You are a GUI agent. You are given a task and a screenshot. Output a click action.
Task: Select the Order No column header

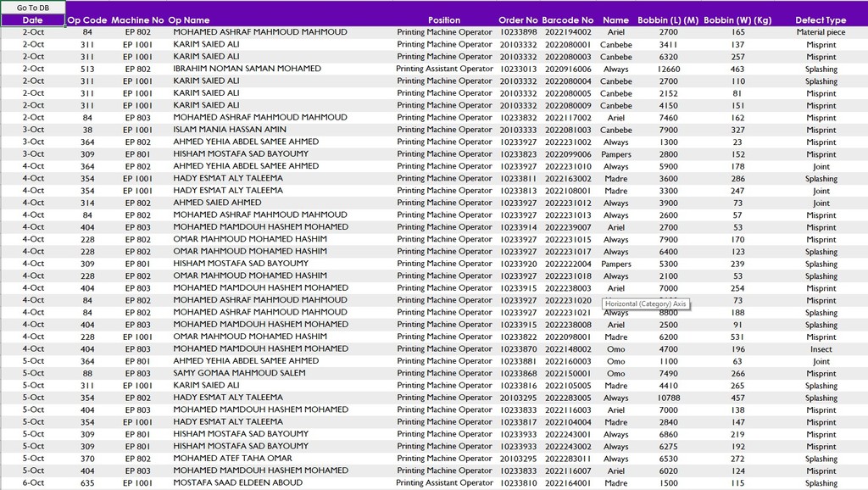518,20
